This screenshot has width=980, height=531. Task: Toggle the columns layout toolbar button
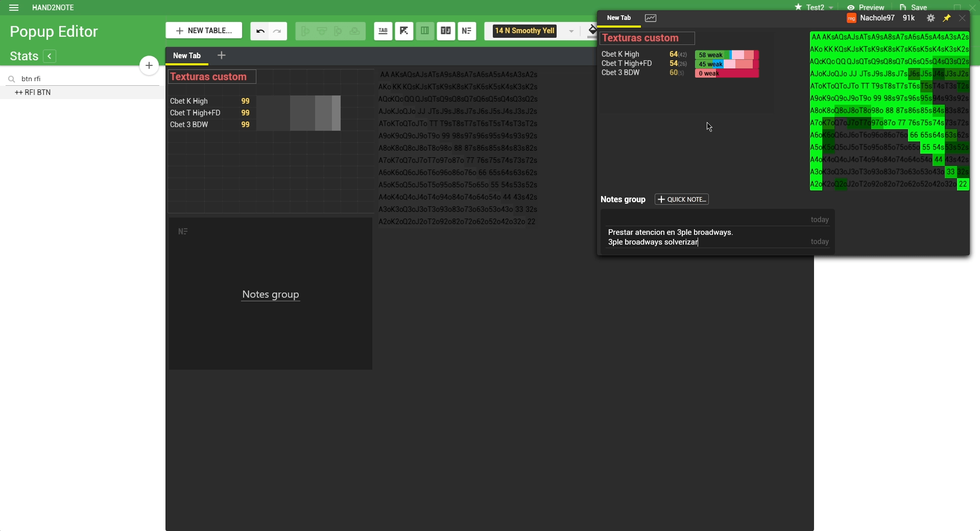[x=425, y=31]
